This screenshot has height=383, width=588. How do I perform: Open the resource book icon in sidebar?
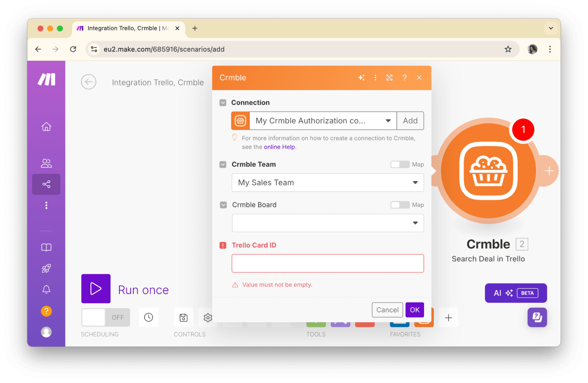[46, 247]
